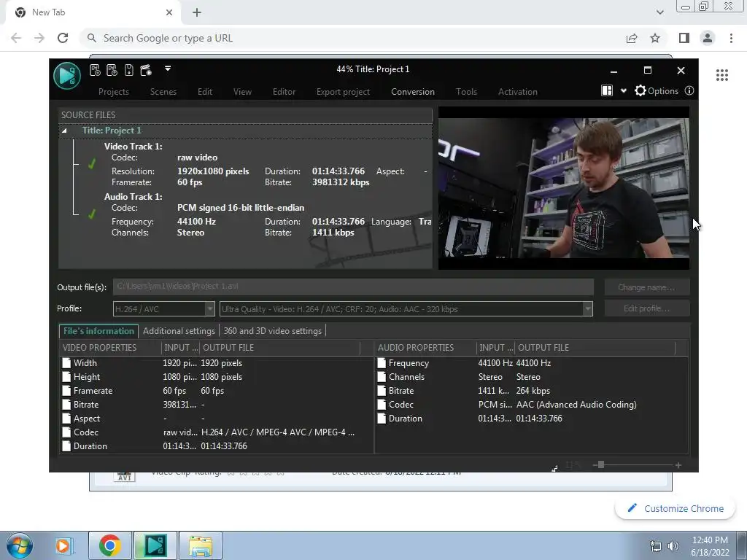Open the Export project tab

(343, 92)
